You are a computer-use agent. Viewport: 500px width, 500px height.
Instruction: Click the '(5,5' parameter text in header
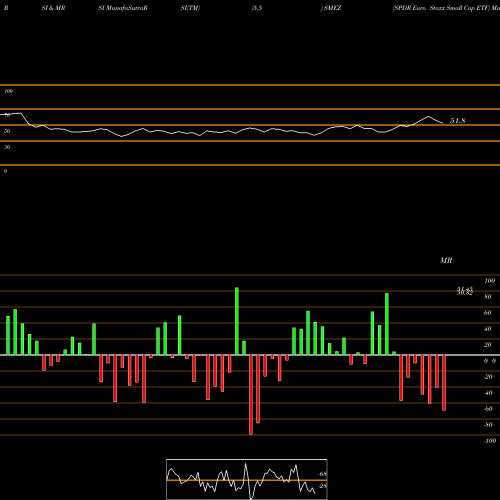point(257,8)
